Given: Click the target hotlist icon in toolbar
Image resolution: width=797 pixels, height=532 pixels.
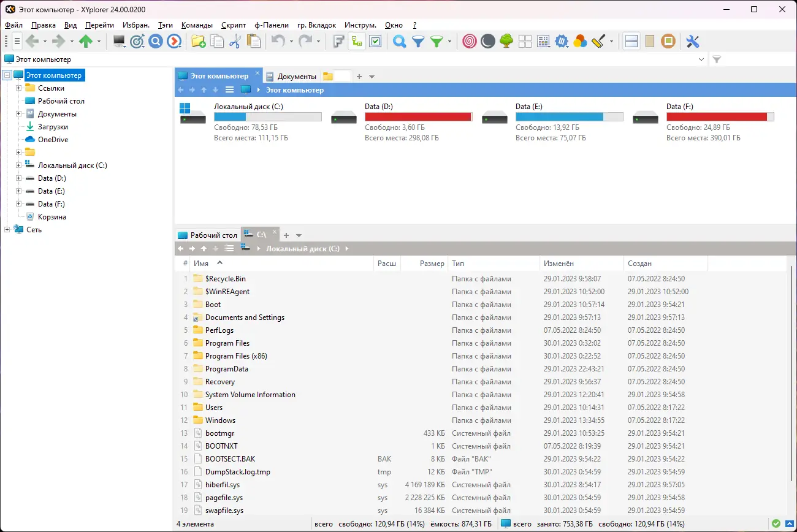Looking at the screenshot, I should click(137, 42).
